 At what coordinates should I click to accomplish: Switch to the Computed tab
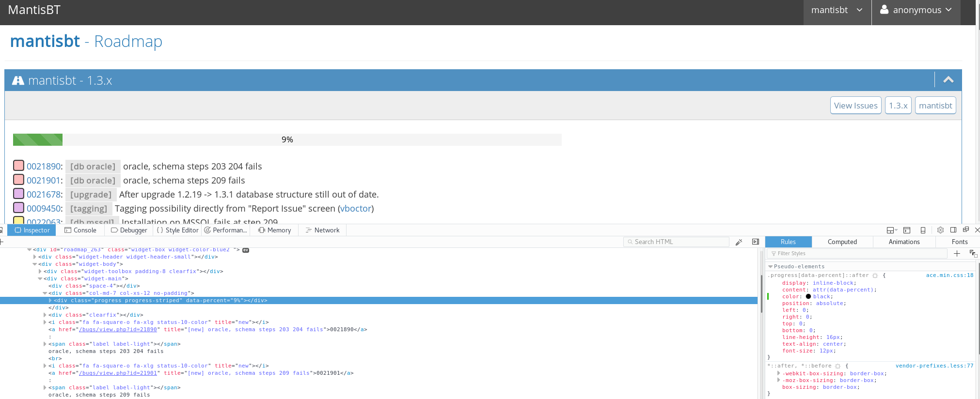[842, 242]
